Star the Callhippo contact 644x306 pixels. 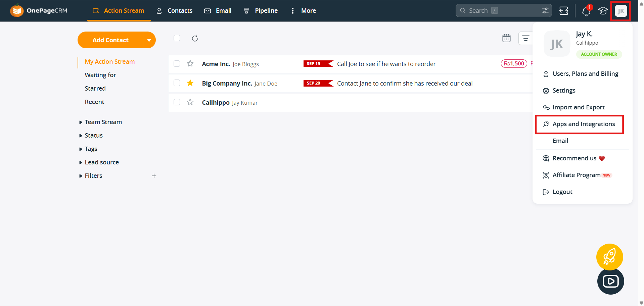(190, 102)
